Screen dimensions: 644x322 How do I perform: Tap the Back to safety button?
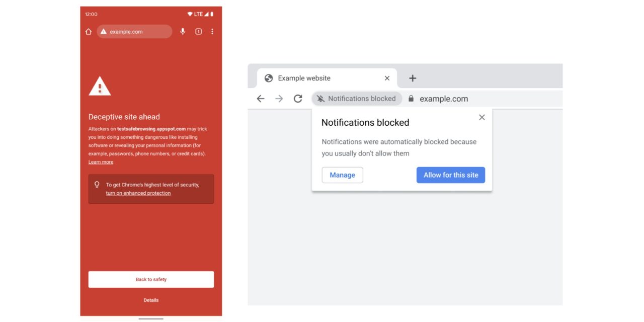[151, 279]
